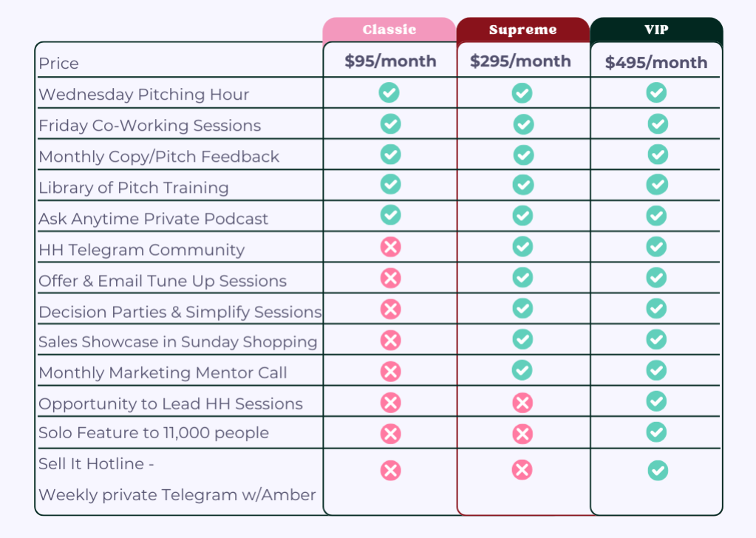Click Supreme X mark for Opportunity to Lead
756x538 pixels.
[x=522, y=402]
